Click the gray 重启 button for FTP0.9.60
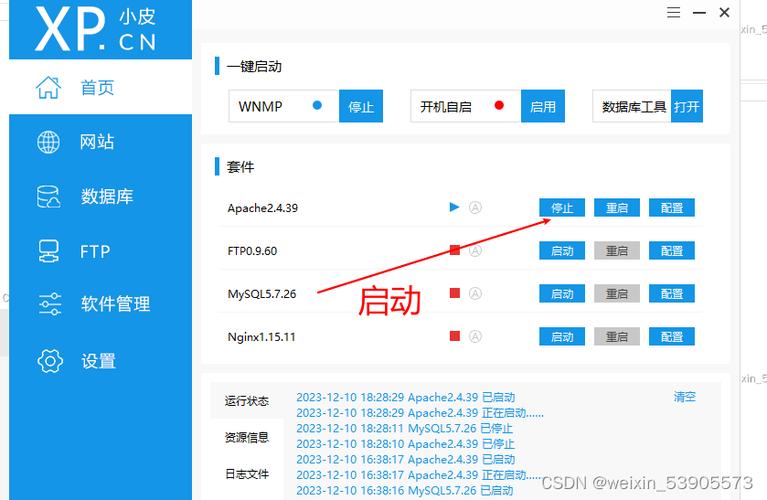The image size is (767, 500). click(617, 251)
